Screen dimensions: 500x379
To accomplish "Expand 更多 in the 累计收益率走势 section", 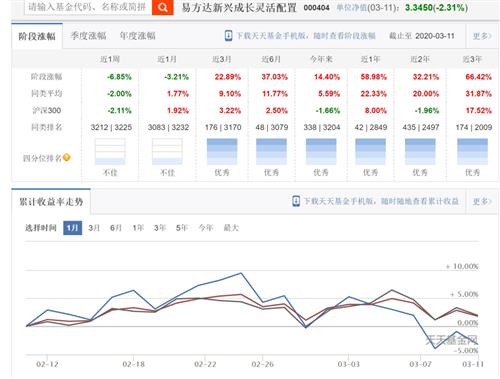I will [482, 201].
